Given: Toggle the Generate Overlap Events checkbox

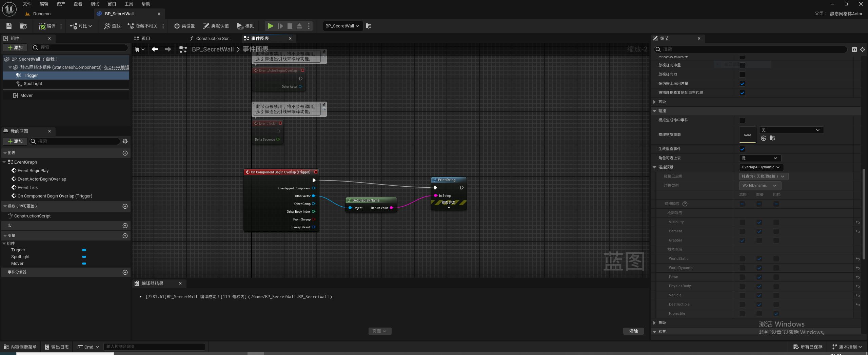Looking at the screenshot, I should (x=742, y=149).
